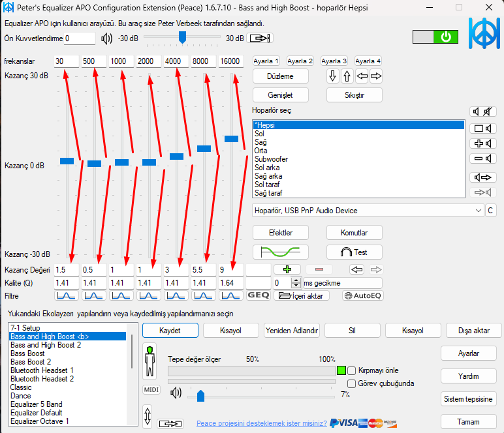
Task: Open Ayarlar settings
Action: click(469, 353)
